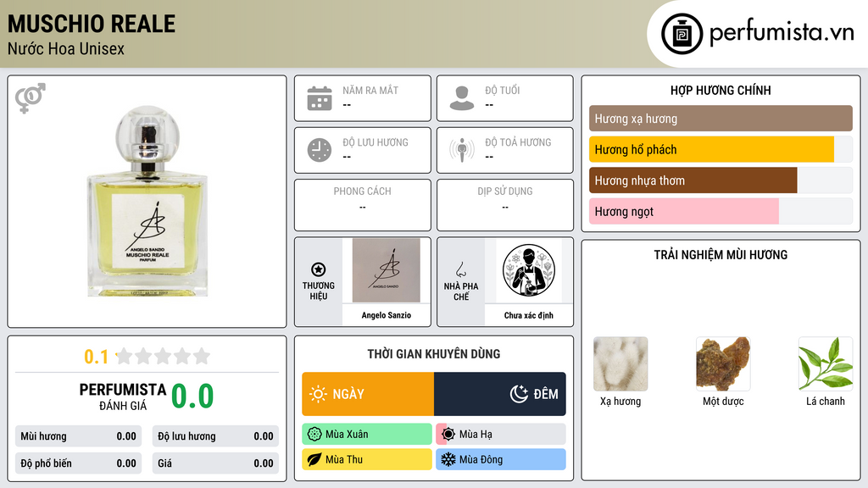Image resolution: width=868 pixels, height=488 pixels.
Task: Click the sillage icon beside Độ toả hương
Action: pos(462,150)
